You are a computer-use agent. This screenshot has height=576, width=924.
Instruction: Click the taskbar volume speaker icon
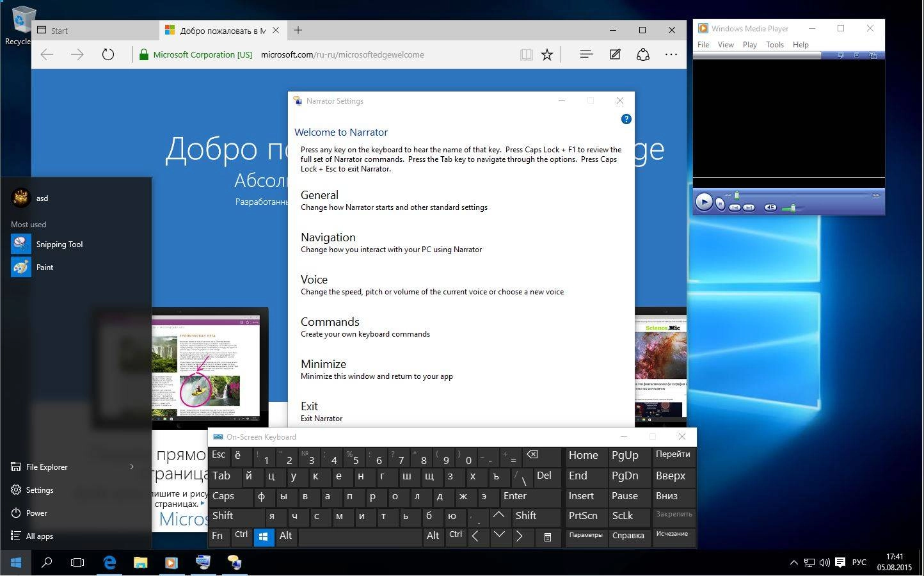click(824, 563)
